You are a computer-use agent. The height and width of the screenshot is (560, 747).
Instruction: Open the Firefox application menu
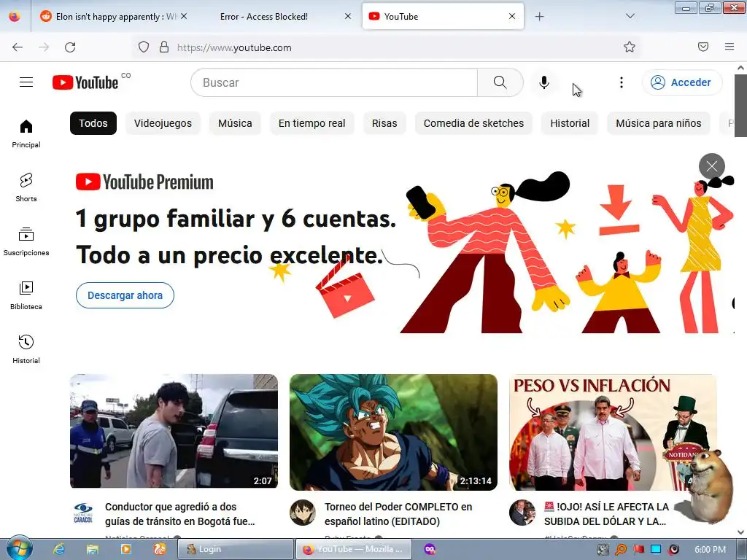coord(729,47)
